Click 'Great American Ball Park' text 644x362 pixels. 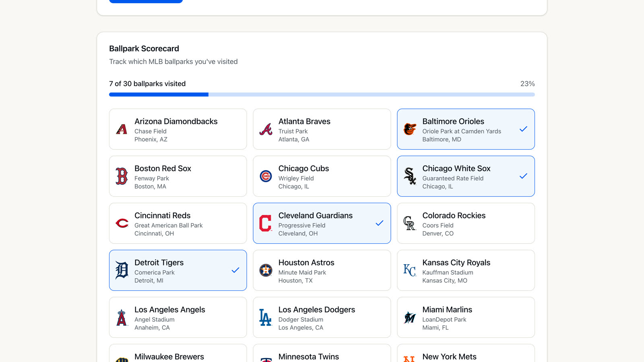pos(169,225)
